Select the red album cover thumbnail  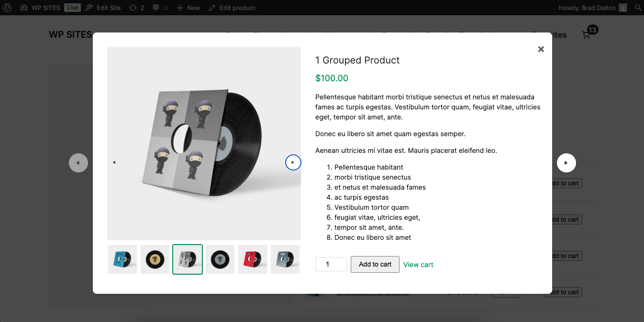pos(253,259)
